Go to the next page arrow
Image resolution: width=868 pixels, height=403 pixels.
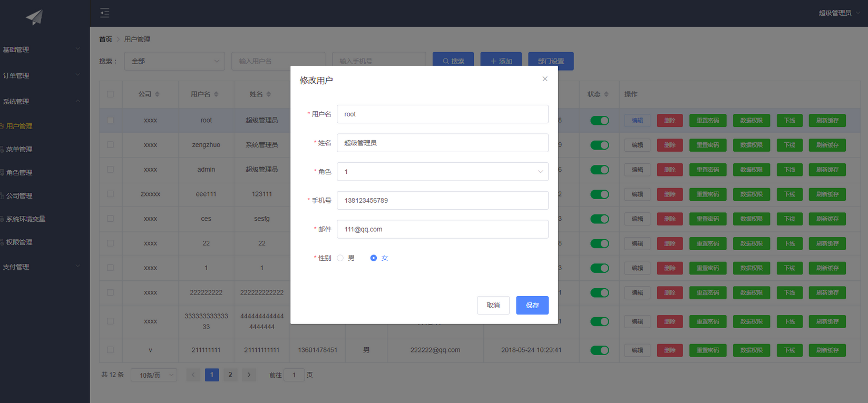coord(249,375)
